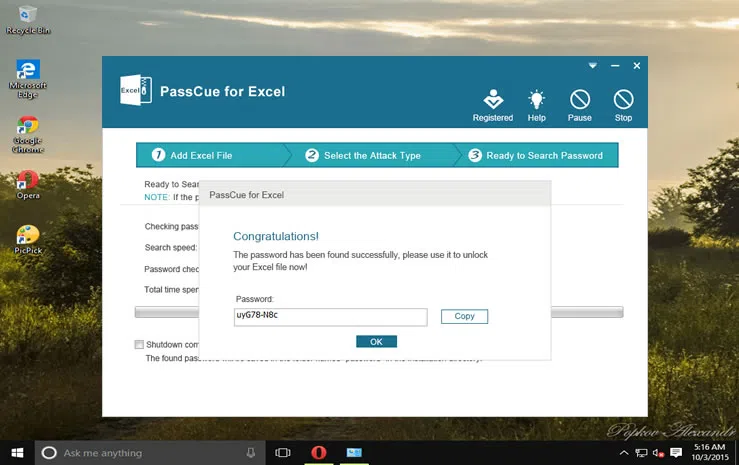
Task: Open the Recycle Bin desktop icon
Action: 28,20
